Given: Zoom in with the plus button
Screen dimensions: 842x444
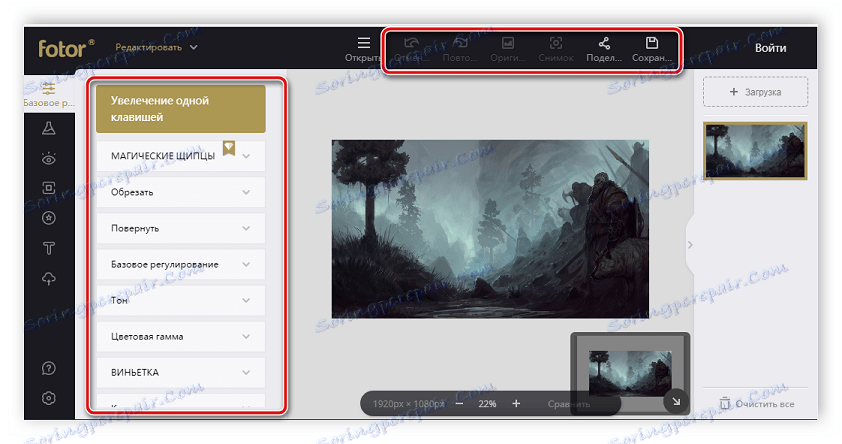Looking at the screenshot, I should 516,404.
